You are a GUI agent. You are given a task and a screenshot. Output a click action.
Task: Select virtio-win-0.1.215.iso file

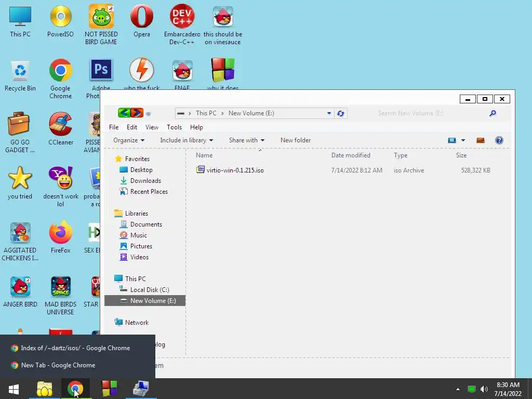pos(230,170)
